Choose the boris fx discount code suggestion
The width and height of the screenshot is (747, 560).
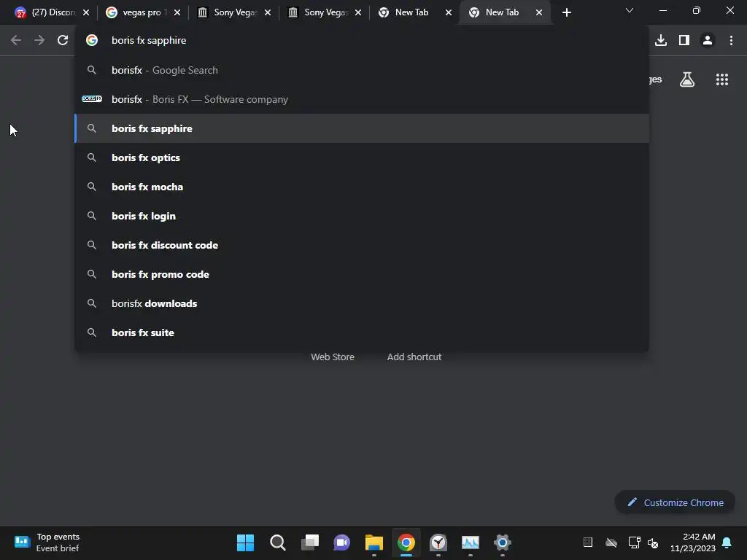tap(362, 245)
